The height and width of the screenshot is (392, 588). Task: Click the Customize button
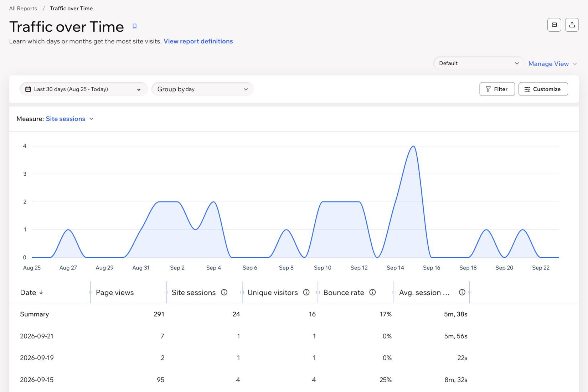[543, 89]
